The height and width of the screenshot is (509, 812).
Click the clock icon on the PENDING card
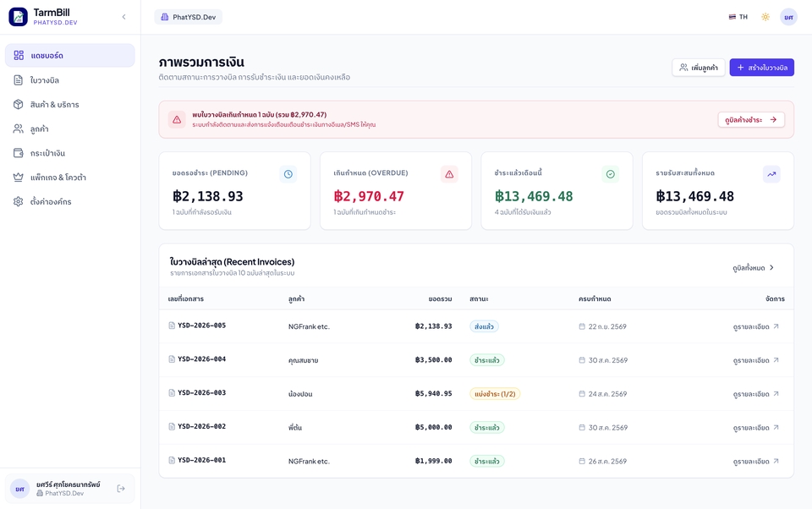click(x=288, y=174)
